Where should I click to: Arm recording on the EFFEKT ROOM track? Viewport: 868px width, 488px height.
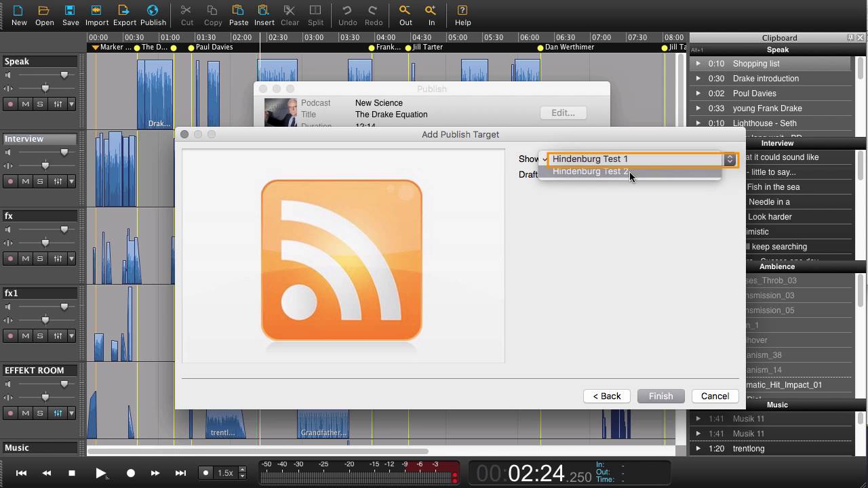pos(10,413)
